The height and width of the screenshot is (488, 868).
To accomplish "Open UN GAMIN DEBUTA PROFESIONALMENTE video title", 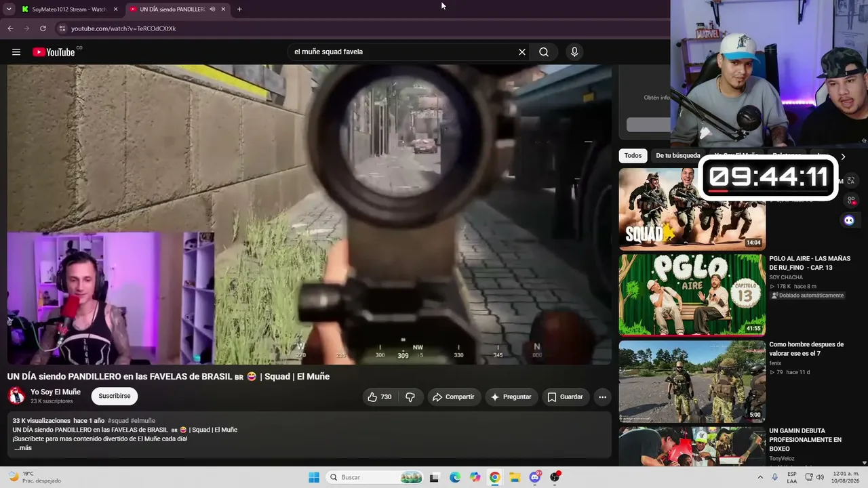I will 806,440.
